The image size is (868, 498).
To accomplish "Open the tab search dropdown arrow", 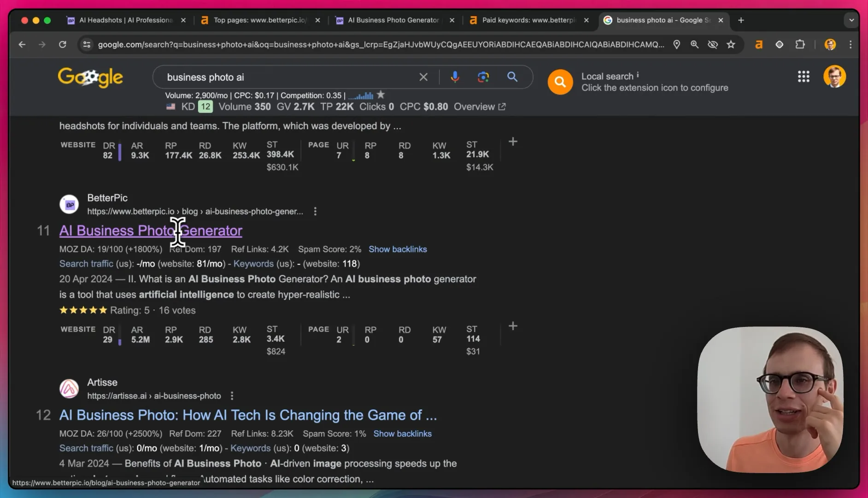I will point(851,20).
